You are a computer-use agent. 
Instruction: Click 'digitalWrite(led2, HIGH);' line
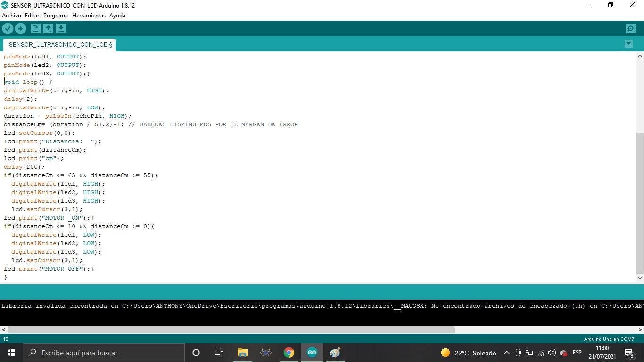point(58,192)
